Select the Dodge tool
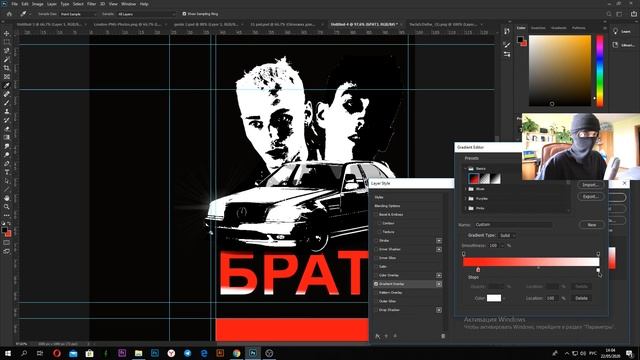 7,155
